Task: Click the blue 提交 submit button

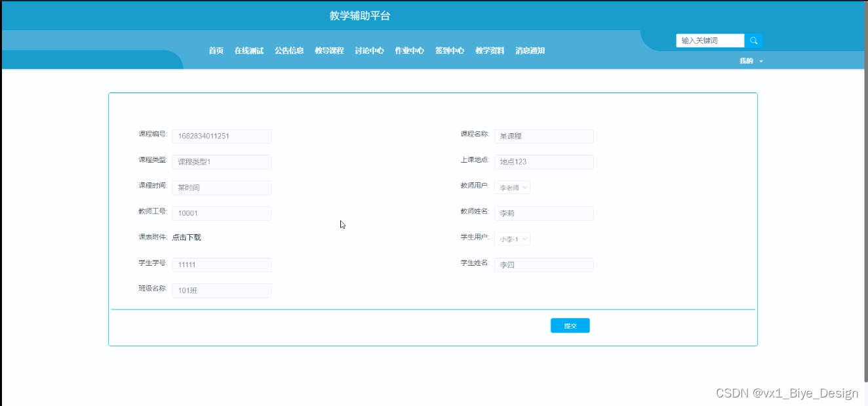Action: [x=570, y=325]
